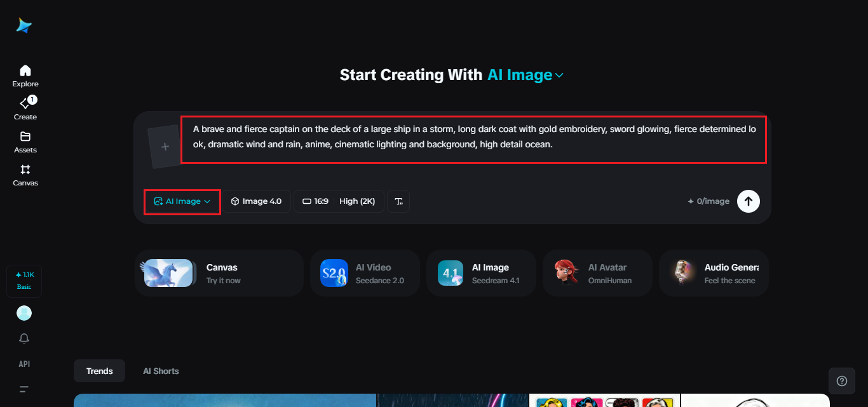Click the app logo at top left

(24, 25)
